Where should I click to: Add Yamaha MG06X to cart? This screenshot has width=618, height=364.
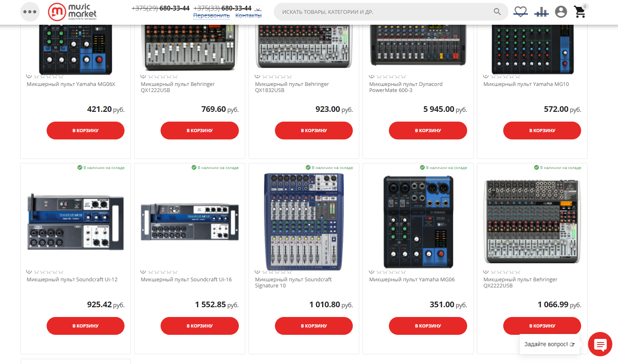[x=86, y=131]
